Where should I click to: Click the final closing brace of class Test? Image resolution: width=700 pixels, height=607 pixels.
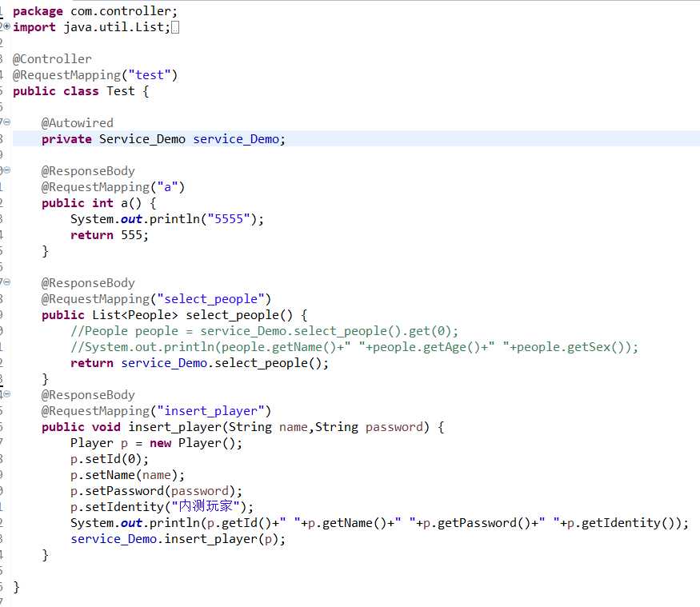(17, 587)
